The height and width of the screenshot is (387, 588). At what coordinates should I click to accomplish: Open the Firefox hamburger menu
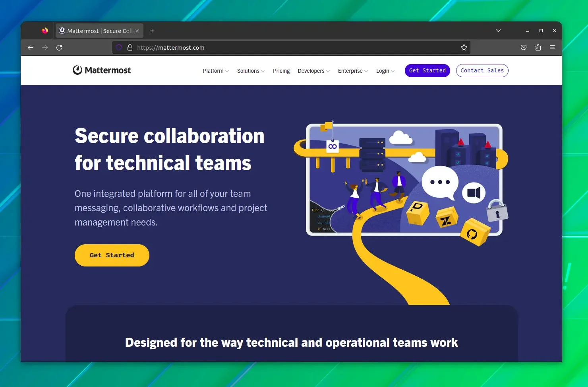point(552,48)
